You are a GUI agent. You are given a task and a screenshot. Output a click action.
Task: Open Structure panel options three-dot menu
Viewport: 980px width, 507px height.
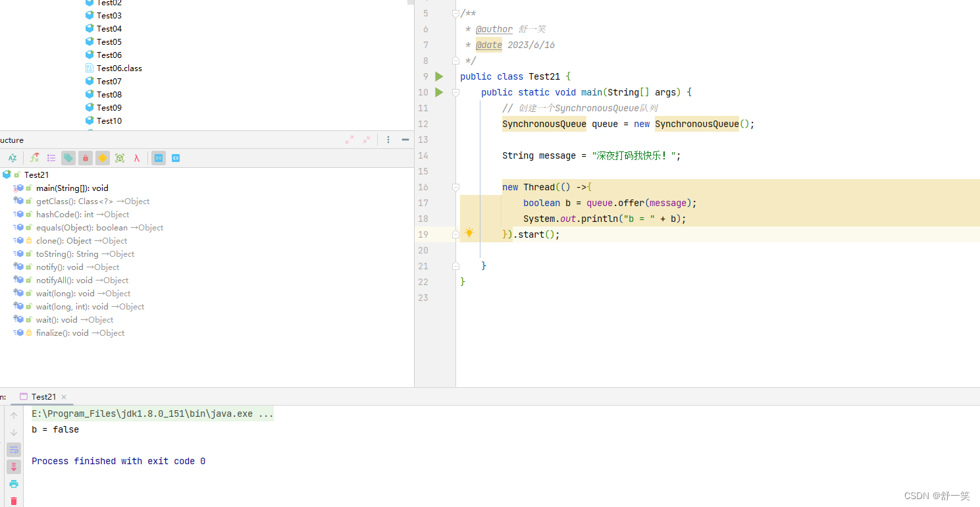tap(388, 140)
